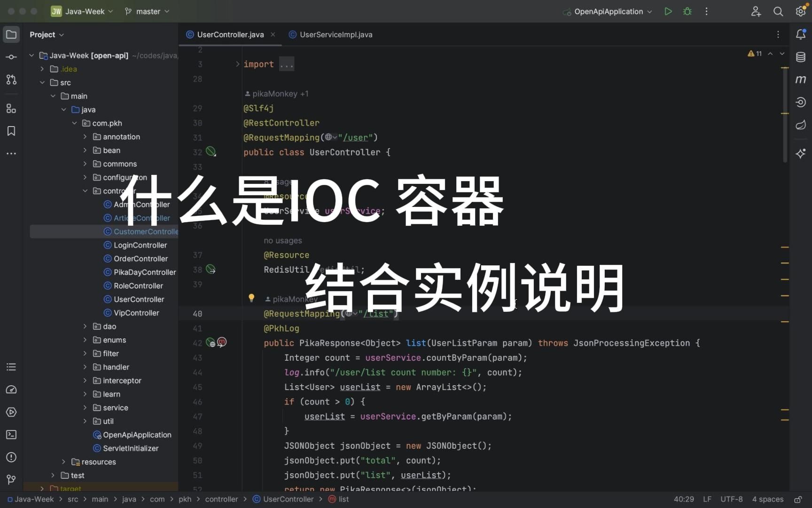Open PikaDayController in project tree

click(x=140, y=272)
